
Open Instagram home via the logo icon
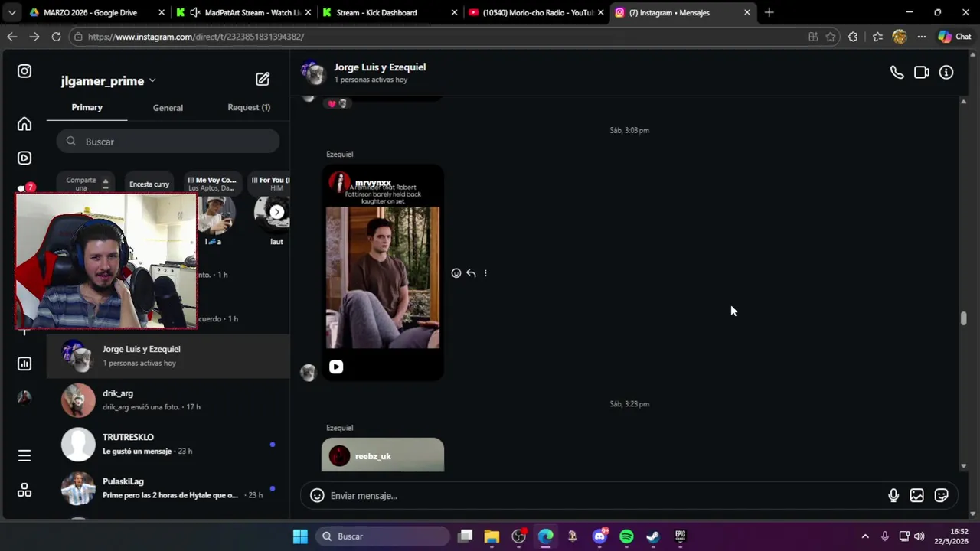tap(24, 71)
